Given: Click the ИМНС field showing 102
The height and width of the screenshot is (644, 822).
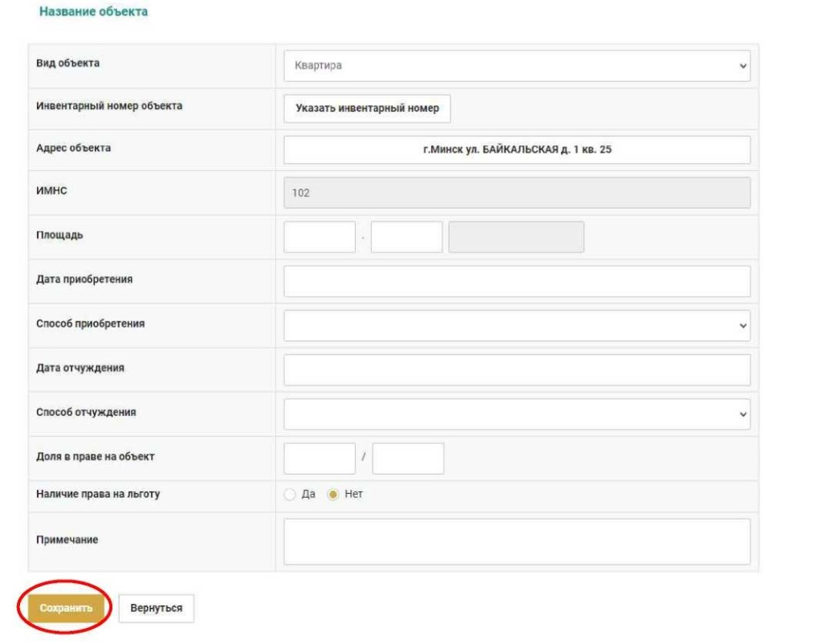Looking at the screenshot, I should tap(517, 193).
